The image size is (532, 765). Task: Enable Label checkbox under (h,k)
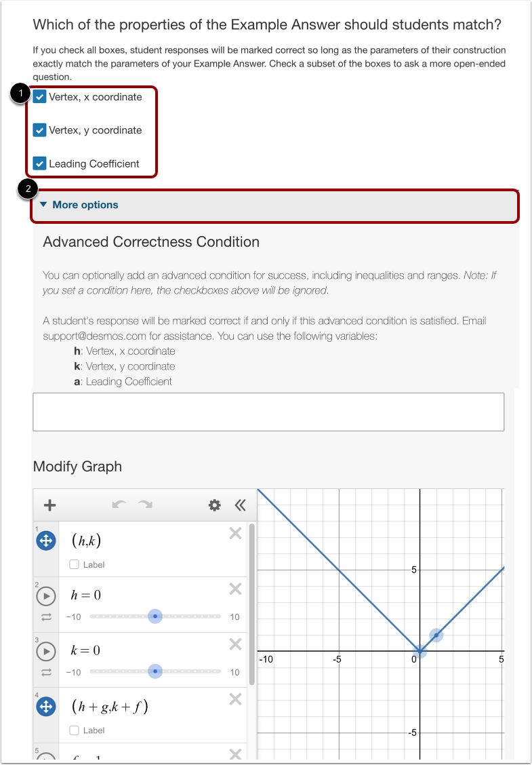pos(74,564)
